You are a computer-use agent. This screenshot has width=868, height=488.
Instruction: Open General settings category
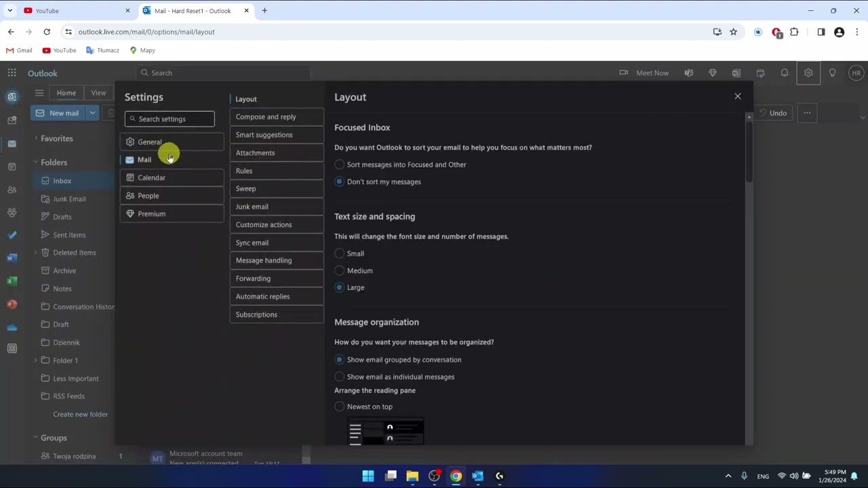(173, 142)
